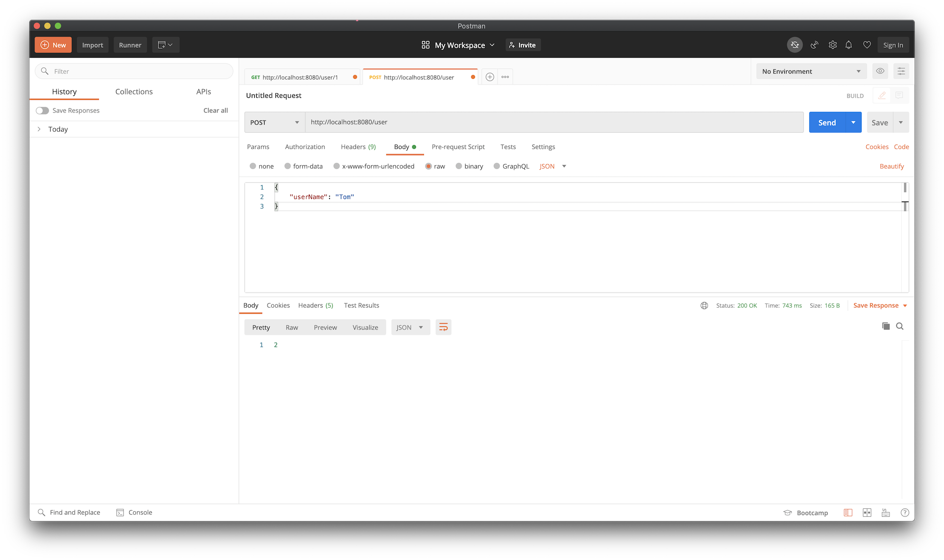Select the none radio button in Body
Screen dimensions: 944x560
(x=252, y=166)
